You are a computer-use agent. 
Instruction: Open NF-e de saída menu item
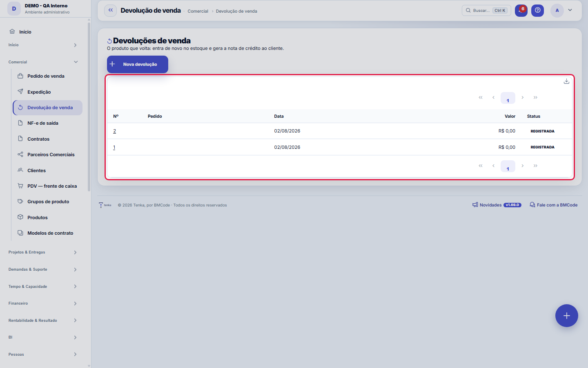click(48, 123)
